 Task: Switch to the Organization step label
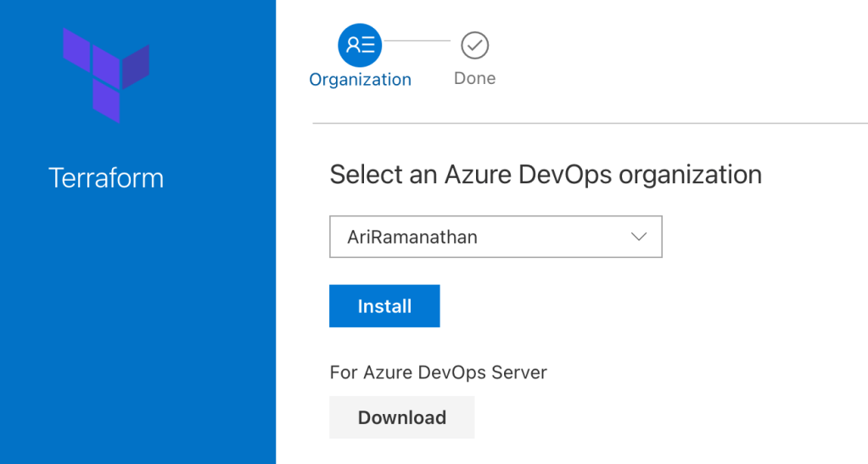[x=360, y=80]
